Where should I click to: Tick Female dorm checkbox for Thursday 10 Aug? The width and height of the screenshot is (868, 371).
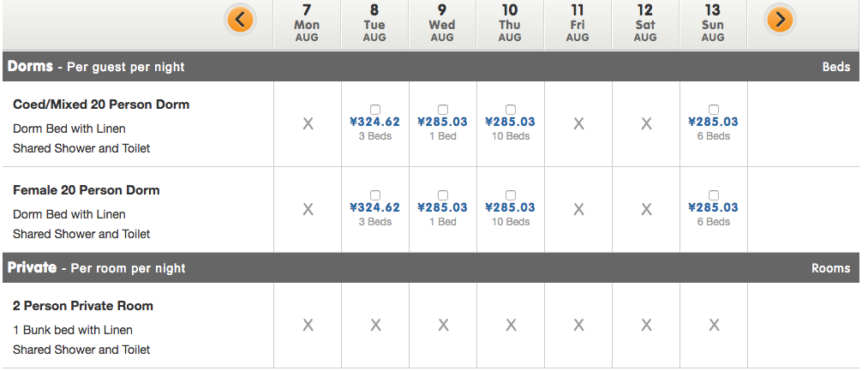coord(511,195)
